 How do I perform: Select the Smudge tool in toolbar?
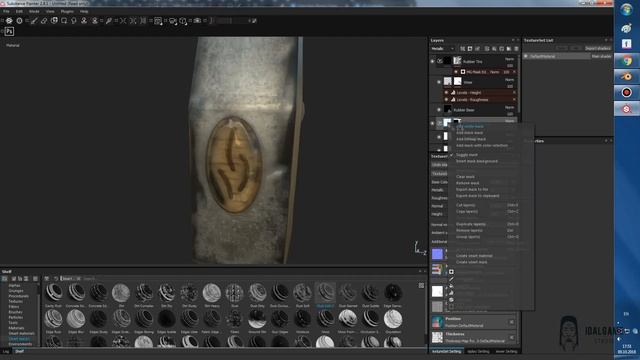point(74,20)
